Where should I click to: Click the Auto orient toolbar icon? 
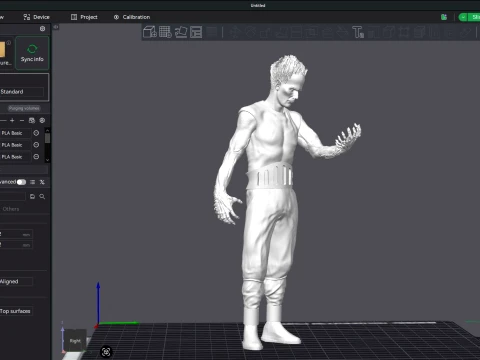point(181,32)
